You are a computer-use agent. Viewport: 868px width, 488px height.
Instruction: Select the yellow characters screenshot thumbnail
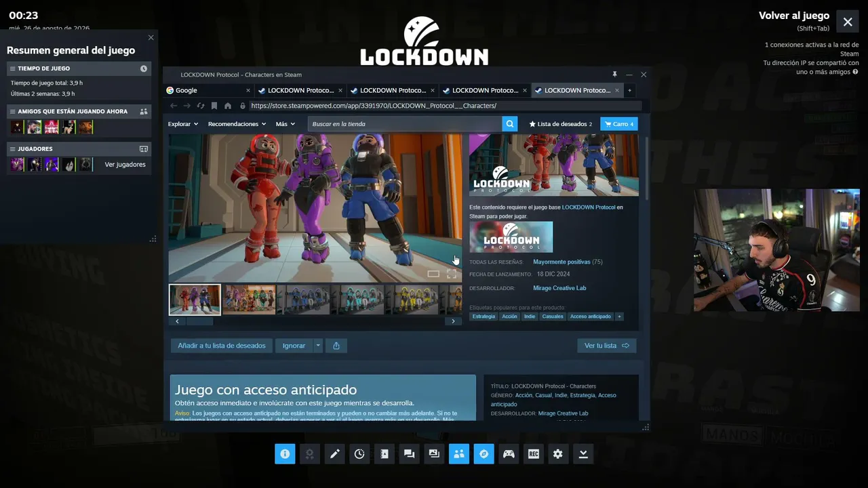(x=412, y=300)
